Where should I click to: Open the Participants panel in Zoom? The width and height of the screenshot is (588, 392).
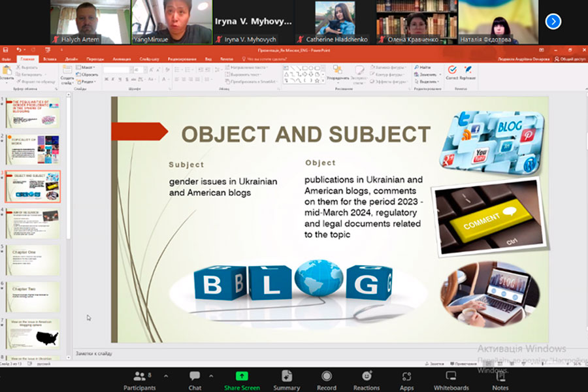pyautogui.click(x=139, y=380)
